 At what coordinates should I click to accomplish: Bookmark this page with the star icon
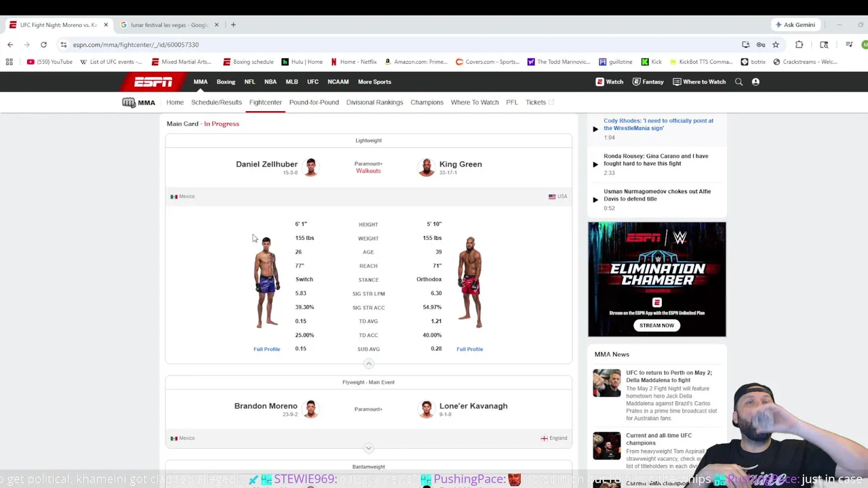coord(776,45)
